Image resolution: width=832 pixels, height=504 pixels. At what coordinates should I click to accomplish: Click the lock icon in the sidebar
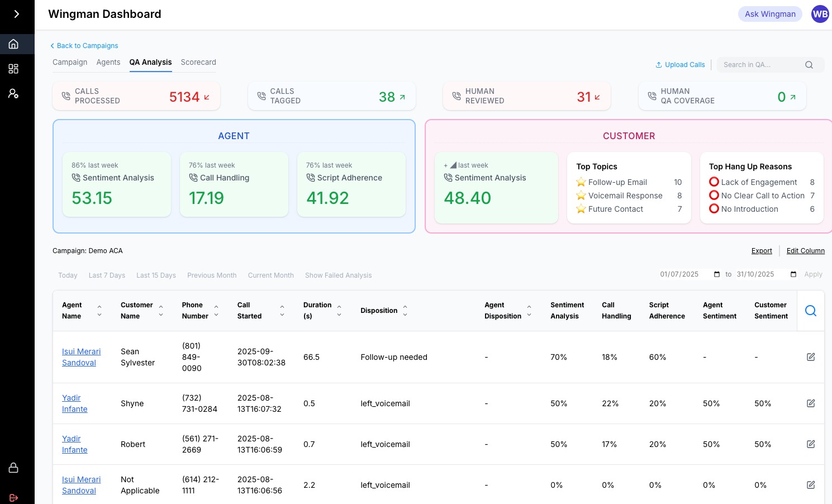pos(14,468)
